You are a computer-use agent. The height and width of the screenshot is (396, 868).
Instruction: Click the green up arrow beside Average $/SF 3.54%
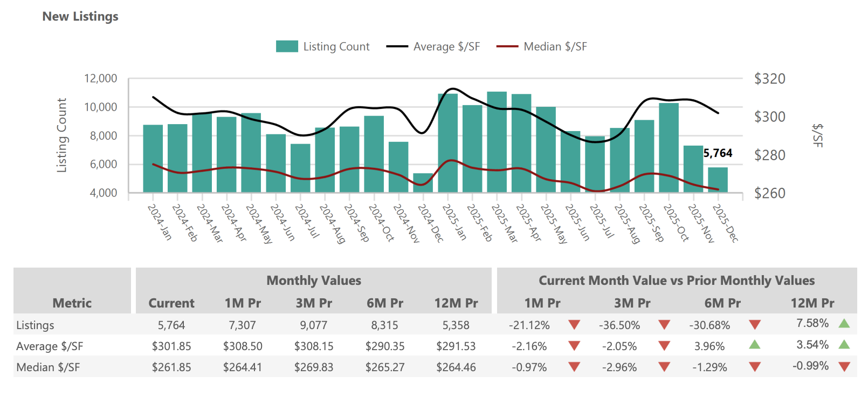pos(844,344)
